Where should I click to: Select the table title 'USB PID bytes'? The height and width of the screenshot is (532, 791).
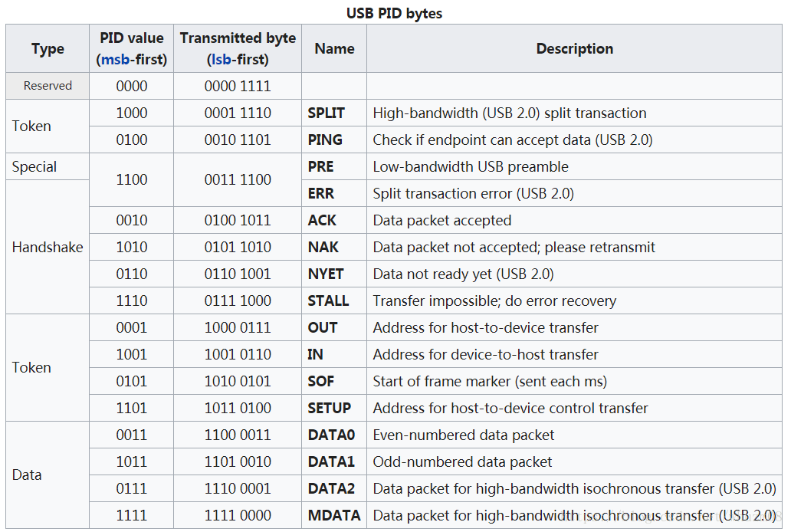(394, 13)
